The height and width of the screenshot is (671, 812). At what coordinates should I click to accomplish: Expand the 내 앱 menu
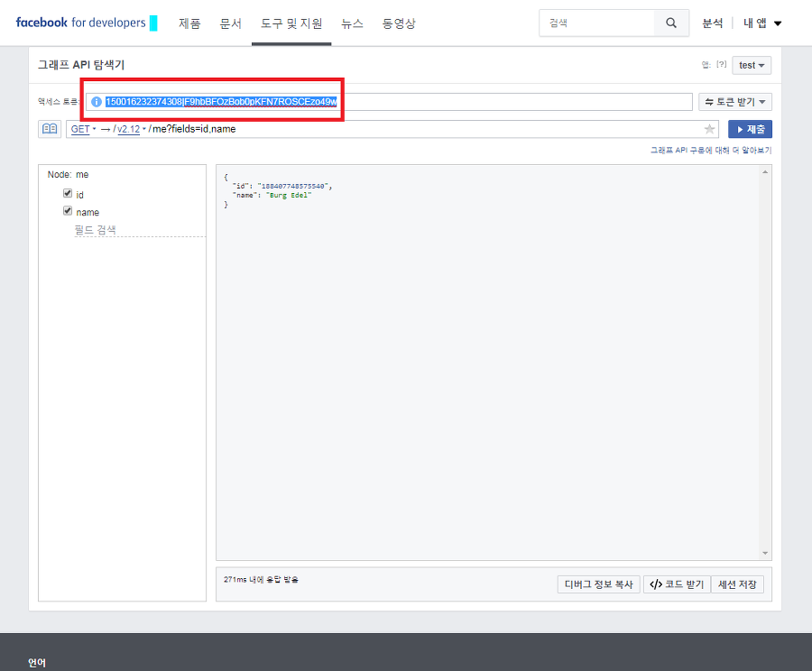762,23
